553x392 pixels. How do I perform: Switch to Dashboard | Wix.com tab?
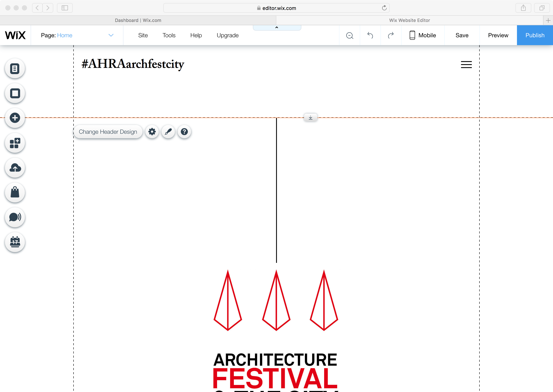[138, 20]
